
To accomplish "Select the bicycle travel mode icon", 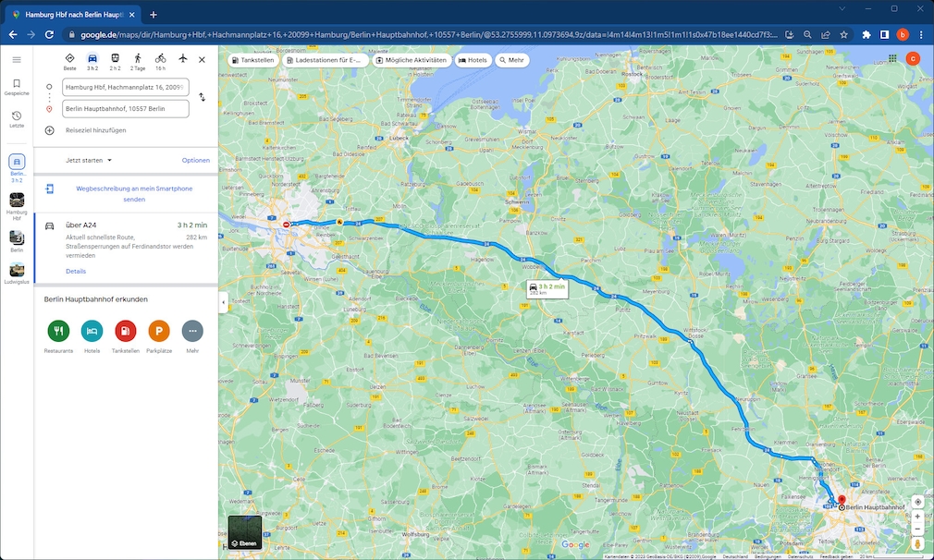I will 160,59.
